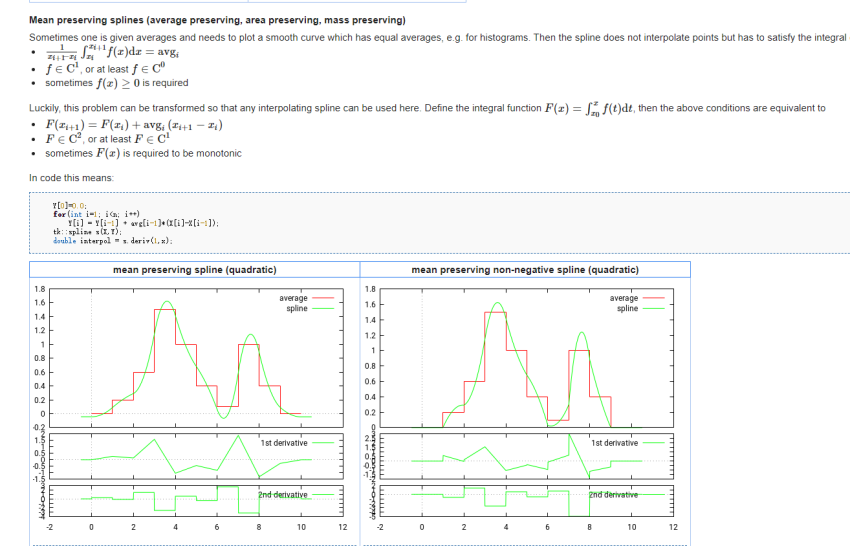
Task: Click the '2nd derivative' label in the left plot
Action: point(282,494)
